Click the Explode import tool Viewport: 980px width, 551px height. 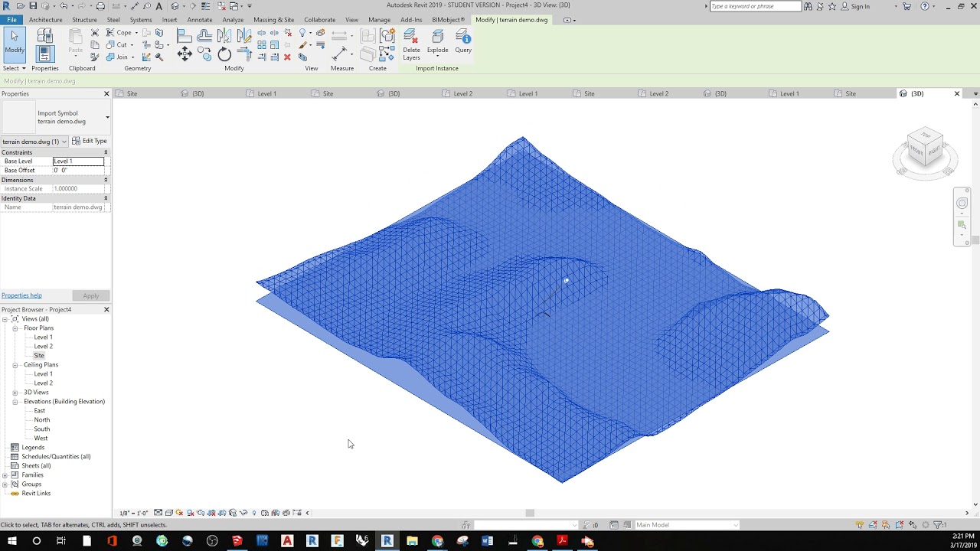[x=437, y=42]
